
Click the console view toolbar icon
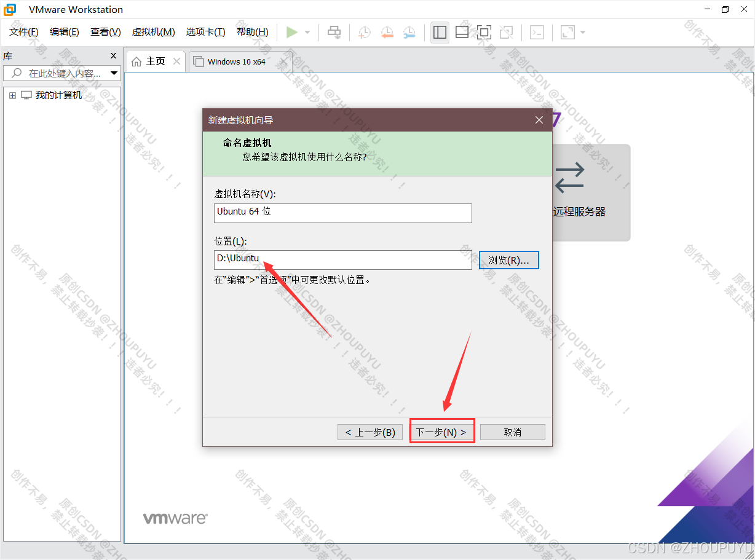[537, 32]
